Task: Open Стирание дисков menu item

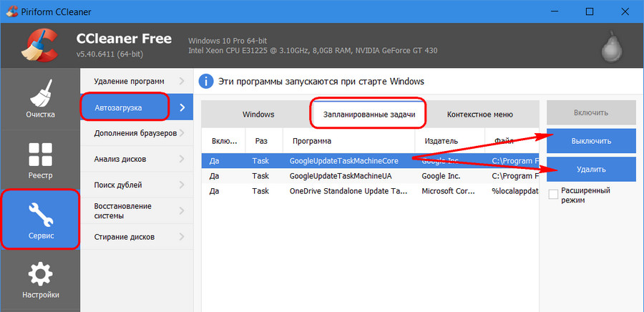Action: click(137, 237)
